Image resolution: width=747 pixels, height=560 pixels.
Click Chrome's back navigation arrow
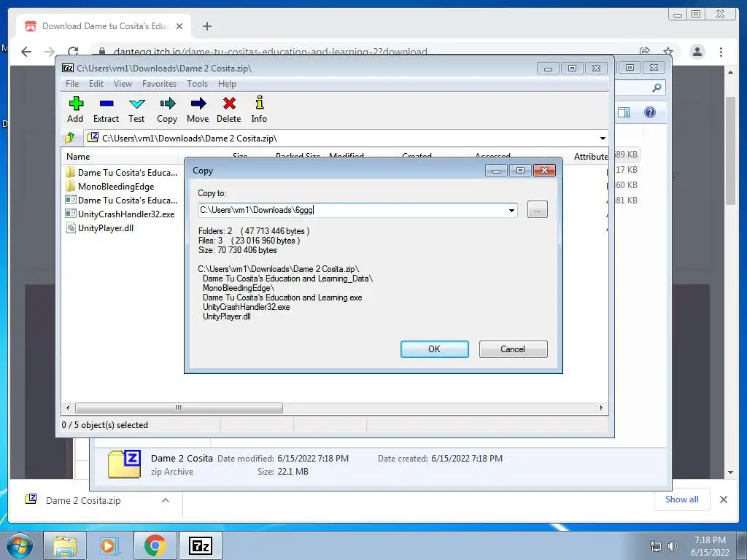click(26, 52)
